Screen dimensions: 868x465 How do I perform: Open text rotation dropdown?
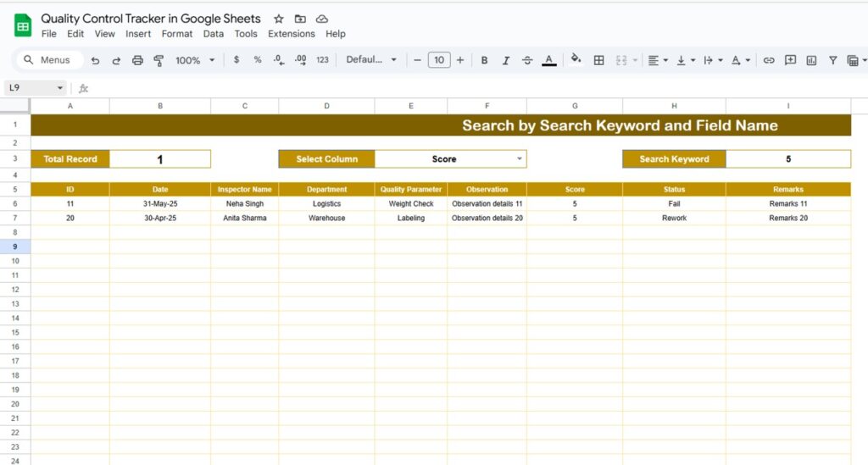coord(741,60)
